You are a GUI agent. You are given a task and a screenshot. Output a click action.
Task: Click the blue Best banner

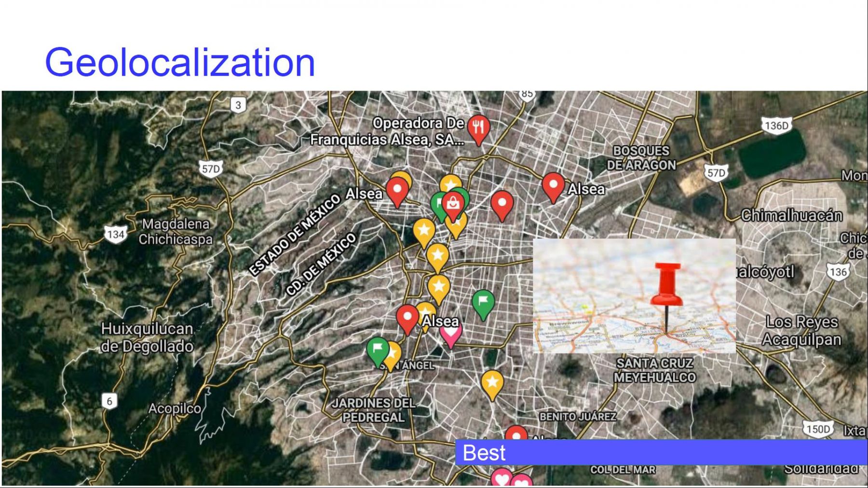pos(661,452)
